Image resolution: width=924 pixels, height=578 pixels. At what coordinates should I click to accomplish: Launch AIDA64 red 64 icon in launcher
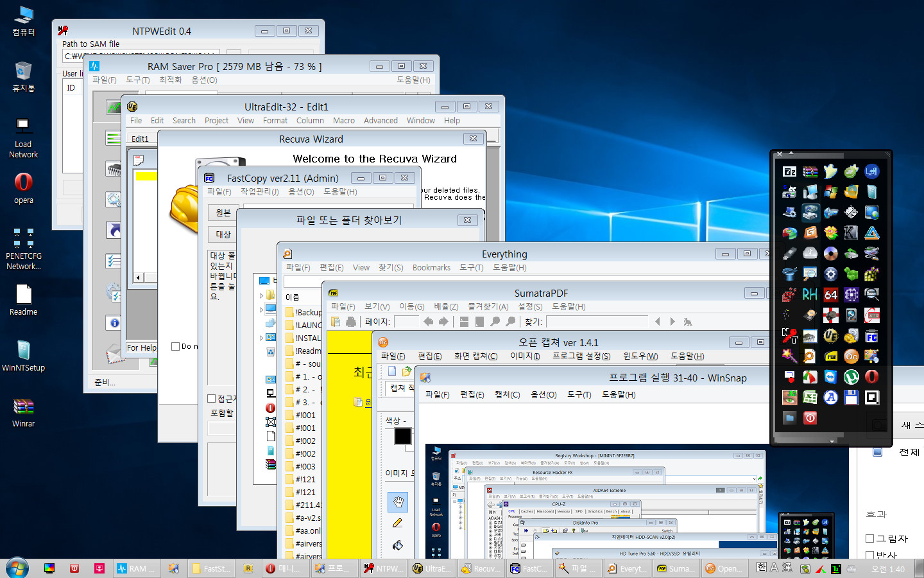(831, 295)
